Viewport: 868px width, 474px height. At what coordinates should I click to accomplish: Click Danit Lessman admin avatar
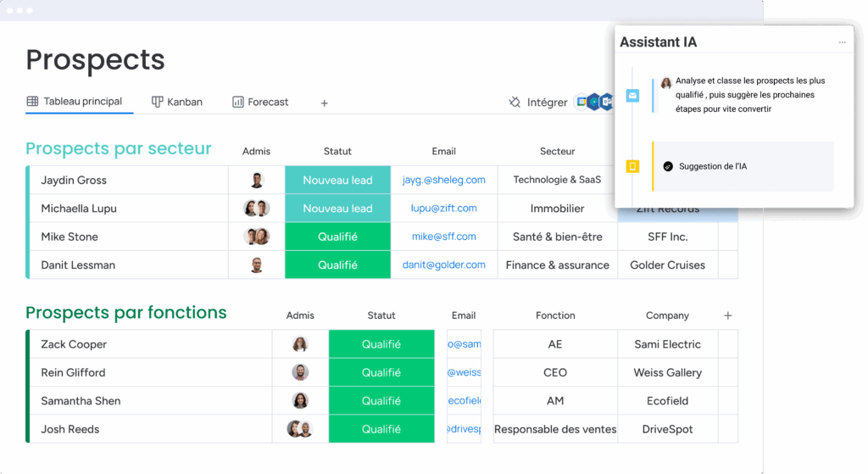point(256,265)
